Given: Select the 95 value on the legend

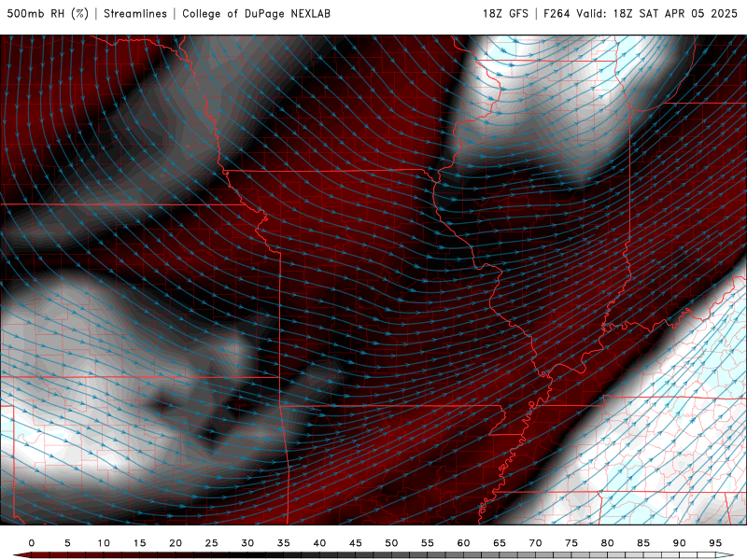Looking at the screenshot, I should click(x=715, y=543).
